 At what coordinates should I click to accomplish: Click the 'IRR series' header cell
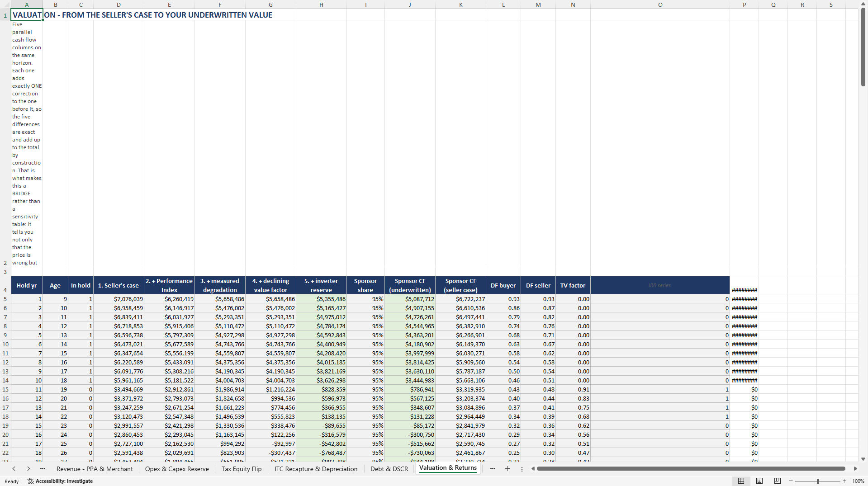point(660,285)
